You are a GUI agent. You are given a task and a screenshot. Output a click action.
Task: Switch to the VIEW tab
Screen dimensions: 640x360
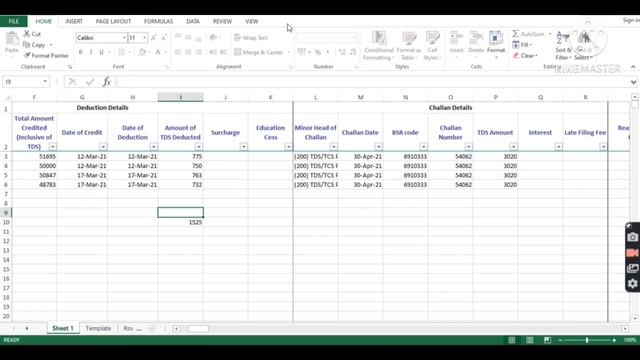[251, 21]
